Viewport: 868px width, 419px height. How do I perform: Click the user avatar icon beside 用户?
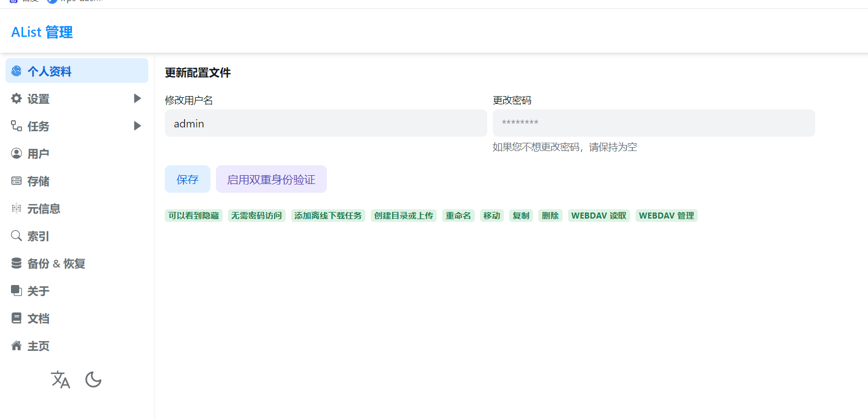point(16,153)
